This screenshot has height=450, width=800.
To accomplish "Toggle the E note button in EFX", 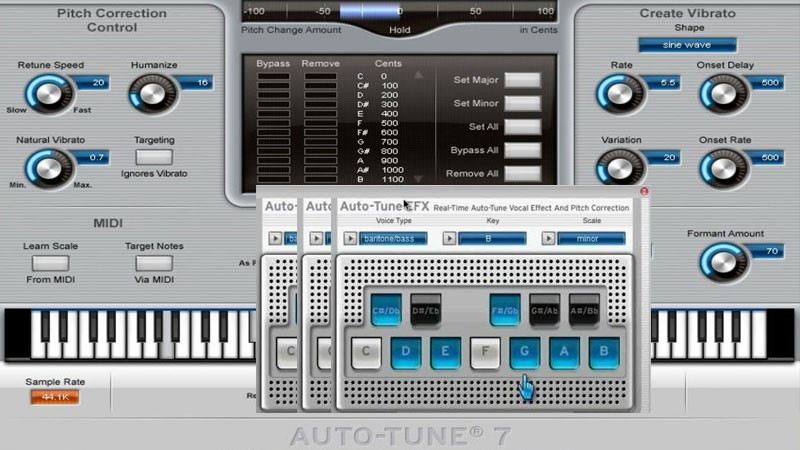I will [x=445, y=353].
